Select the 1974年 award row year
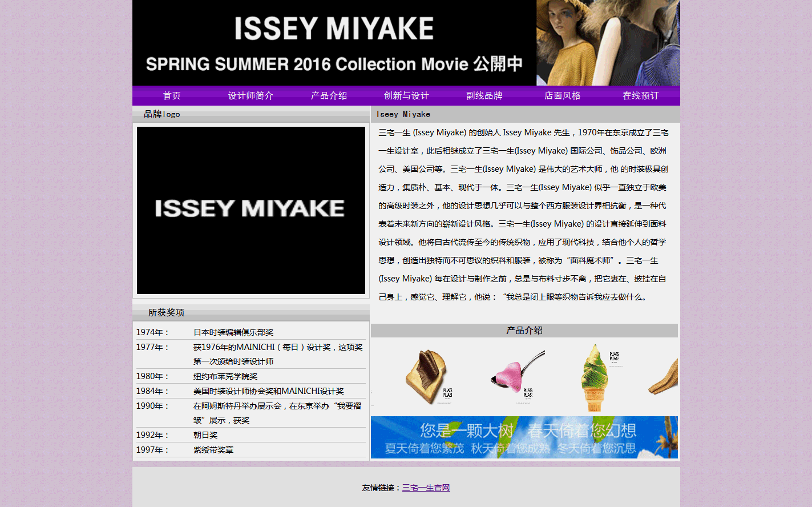Image resolution: width=812 pixels, height=507 pixels. point(152,332)
